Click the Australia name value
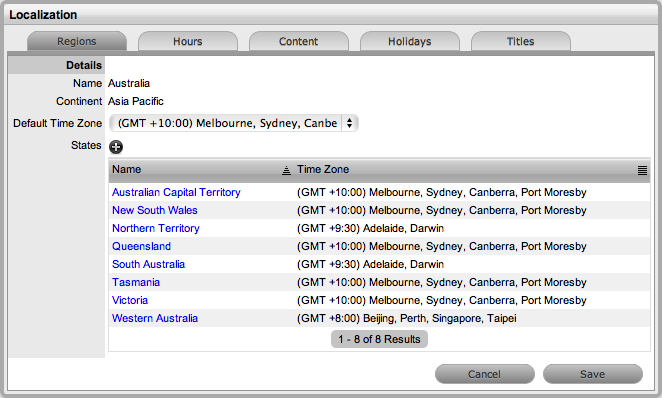Image resolution: width=662 pixels, height=398 pixels. tap(129, 83)
